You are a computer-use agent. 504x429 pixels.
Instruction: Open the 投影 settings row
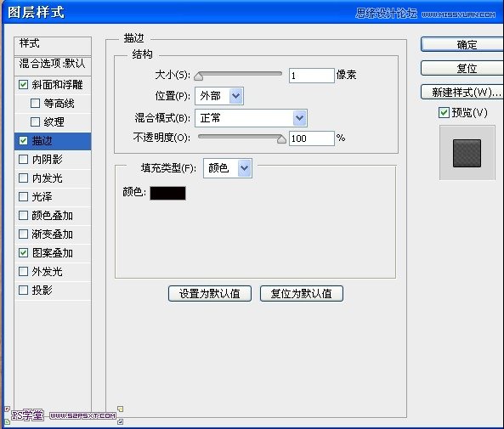[53, 291]
